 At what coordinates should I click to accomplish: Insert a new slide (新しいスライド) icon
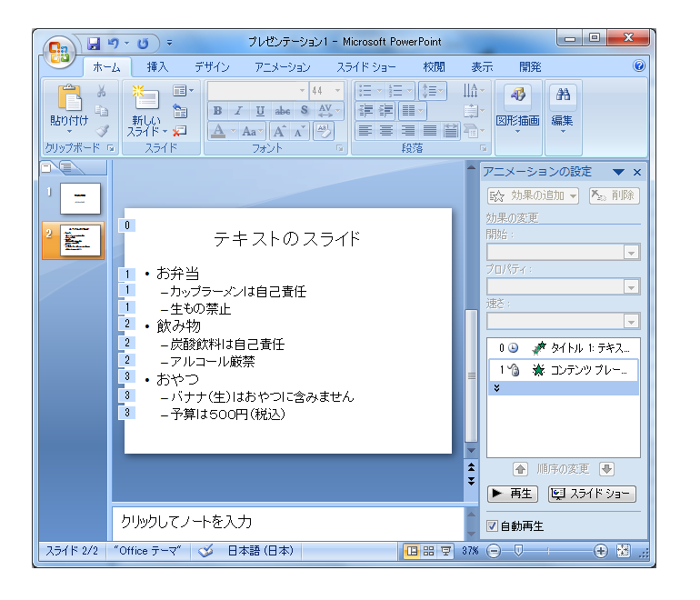(145, 98)
